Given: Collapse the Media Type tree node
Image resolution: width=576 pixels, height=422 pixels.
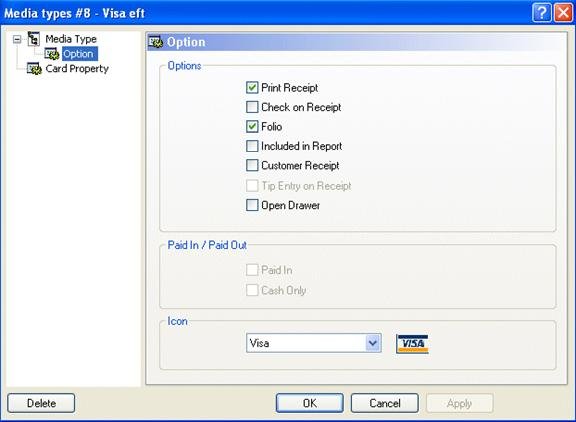Looking at the screenshot, I should pyautogui.click(x=17, y=39).
